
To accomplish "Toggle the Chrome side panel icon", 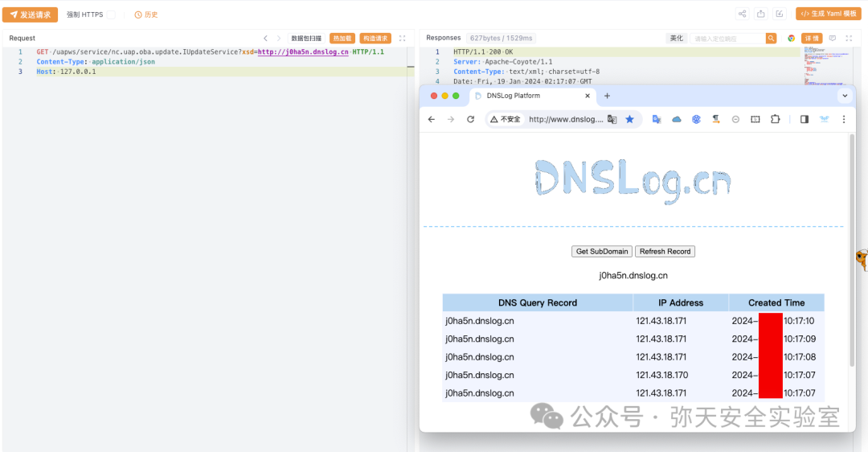I will [x=805, y=119].
